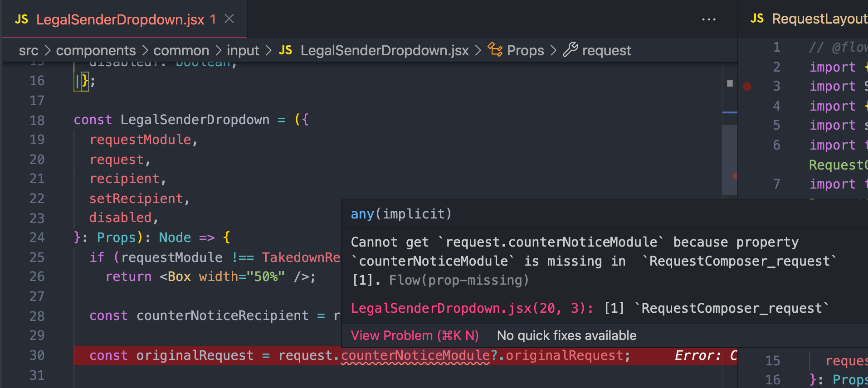Click the JS icon on the LegalSenderDropdown tab
This screenshot has width=868, height=388.
tap(21, 19)
